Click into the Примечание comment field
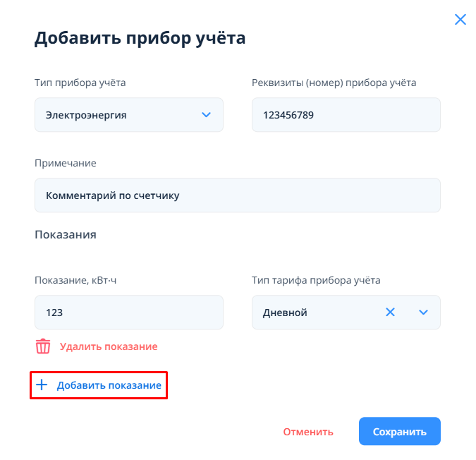This screenshot has width=476, height=460. pos(237,195)
